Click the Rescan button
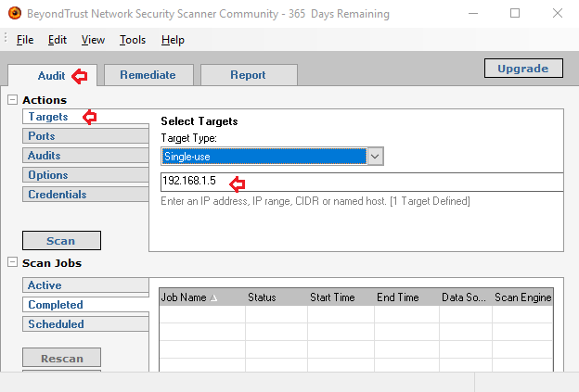The image size is (579, 392). (61, 358)
